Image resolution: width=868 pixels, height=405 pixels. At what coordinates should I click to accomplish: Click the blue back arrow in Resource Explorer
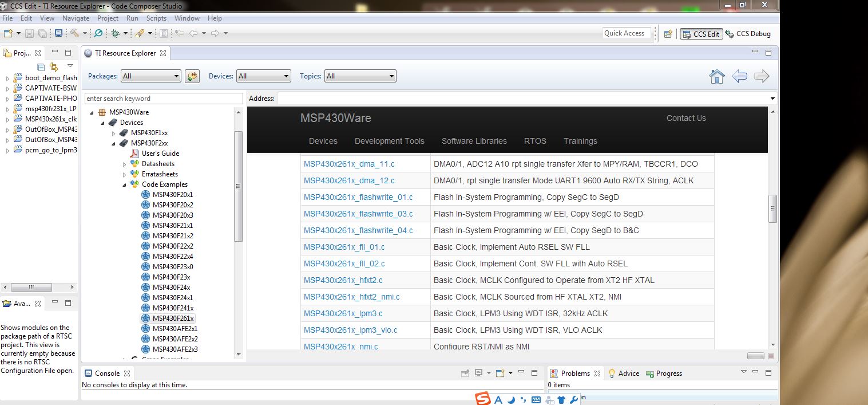tap(739, 76)
